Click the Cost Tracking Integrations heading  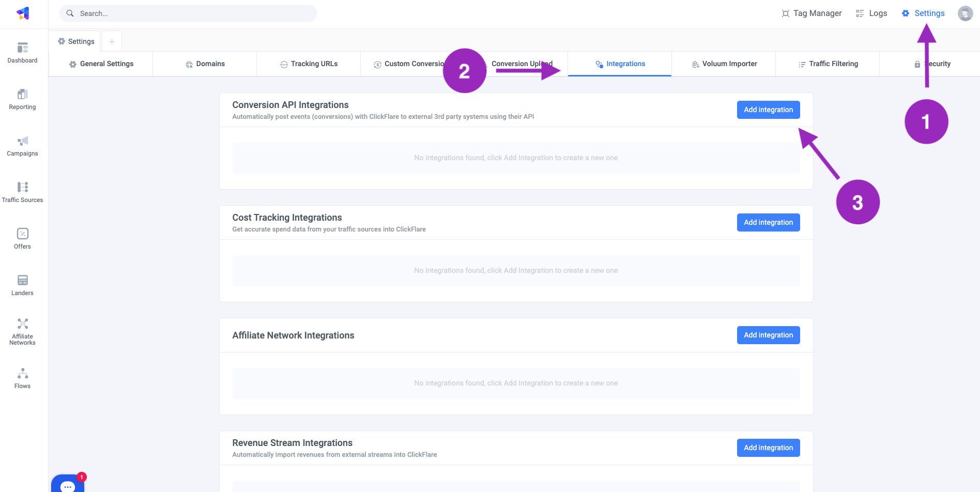287,218
